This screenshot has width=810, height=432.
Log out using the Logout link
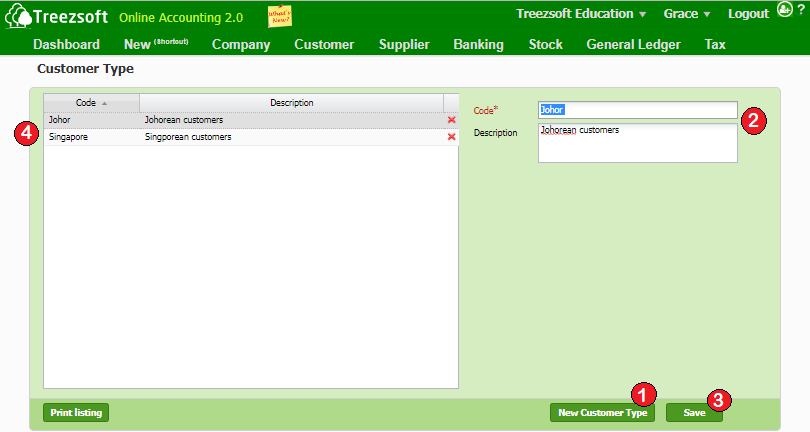(748, 14)
